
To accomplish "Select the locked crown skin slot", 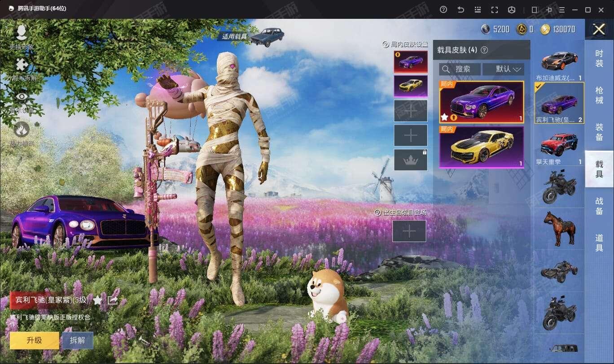I will click(x=411, y=160).
